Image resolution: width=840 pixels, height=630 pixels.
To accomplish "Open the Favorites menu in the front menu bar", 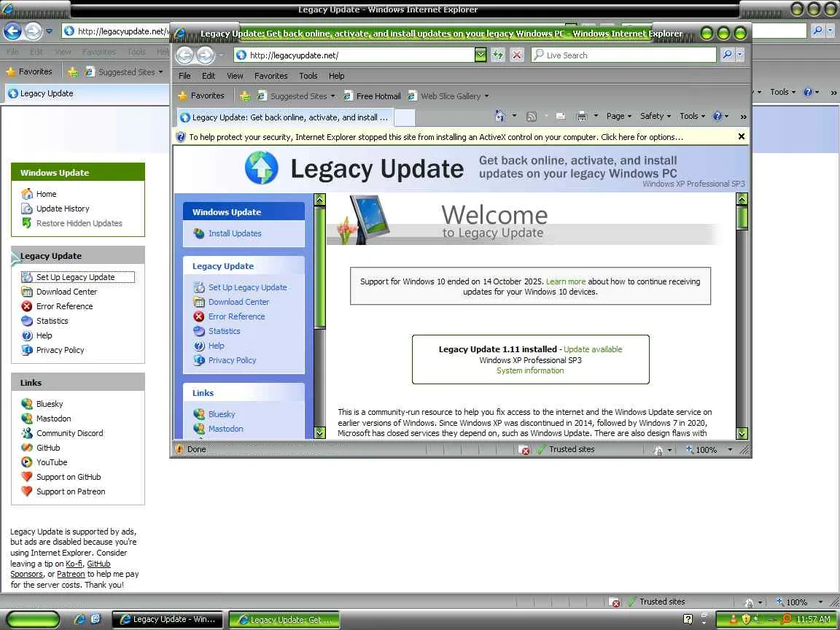I will point(271,76).
